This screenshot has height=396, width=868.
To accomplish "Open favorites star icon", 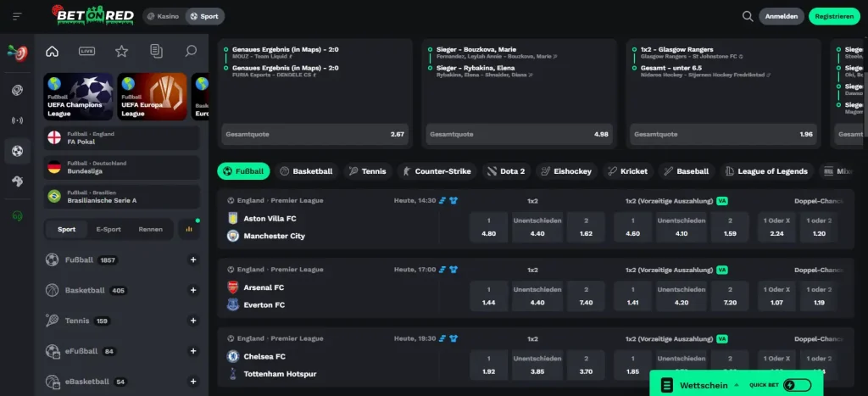I will [x=122, y=51].
